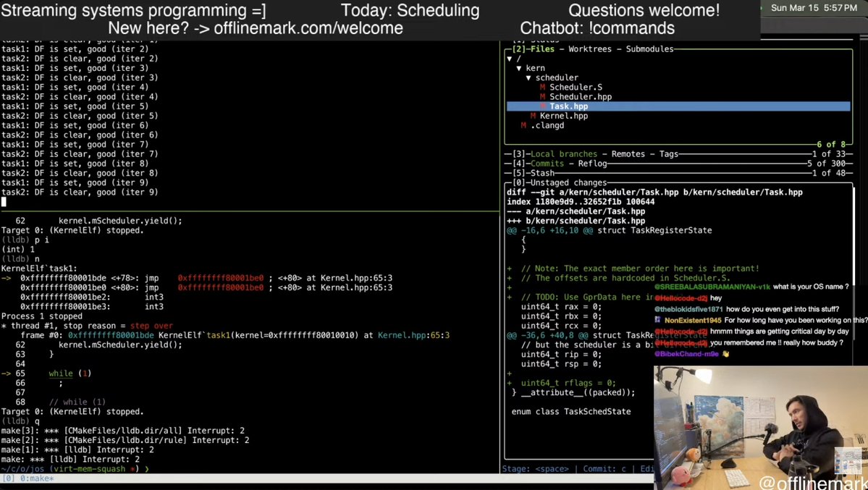This screenshot has height=490, width=868.
Task: Click the 'diff --git a/kern/scheduler/Task.hpp' header line
Action: (x=654, y=192)
